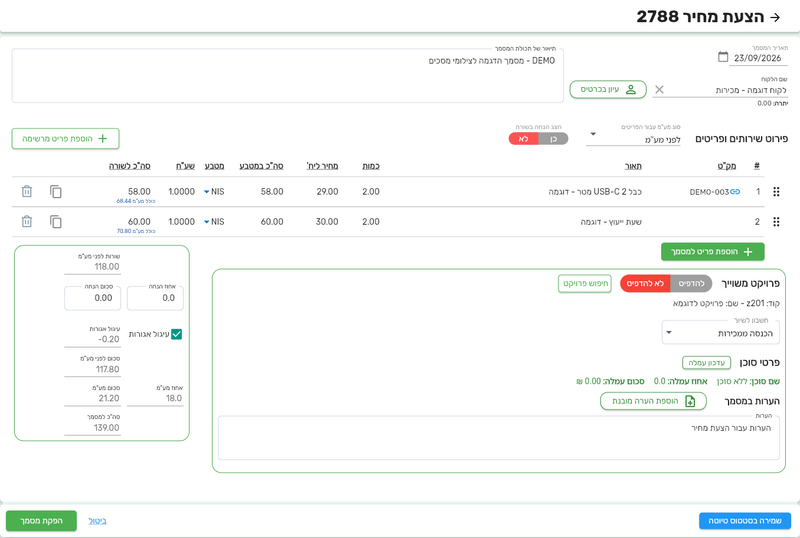This screenshot has width=800, height=538.
Task: Click the document description text area
Action: 288,76
